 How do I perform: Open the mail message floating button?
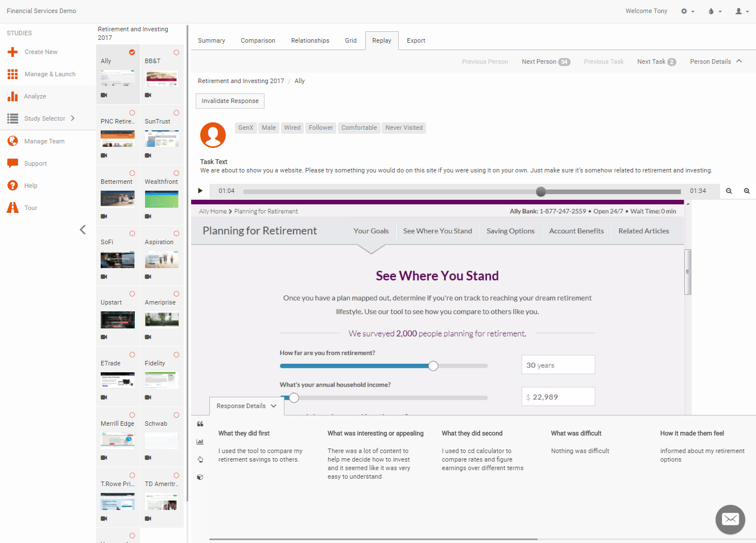point(730,519)
